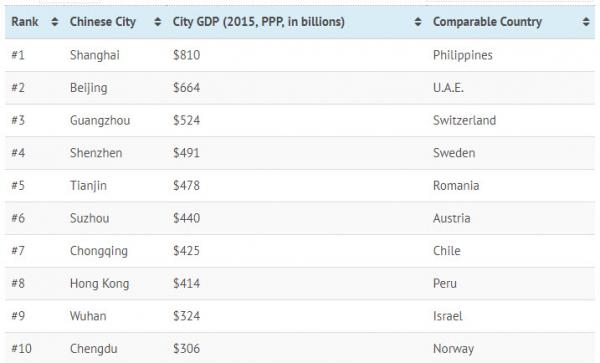Select the Philippines comparable country cell
This screenshot has width=600, height=363.
pyautogui.click(x=463, y=55)
